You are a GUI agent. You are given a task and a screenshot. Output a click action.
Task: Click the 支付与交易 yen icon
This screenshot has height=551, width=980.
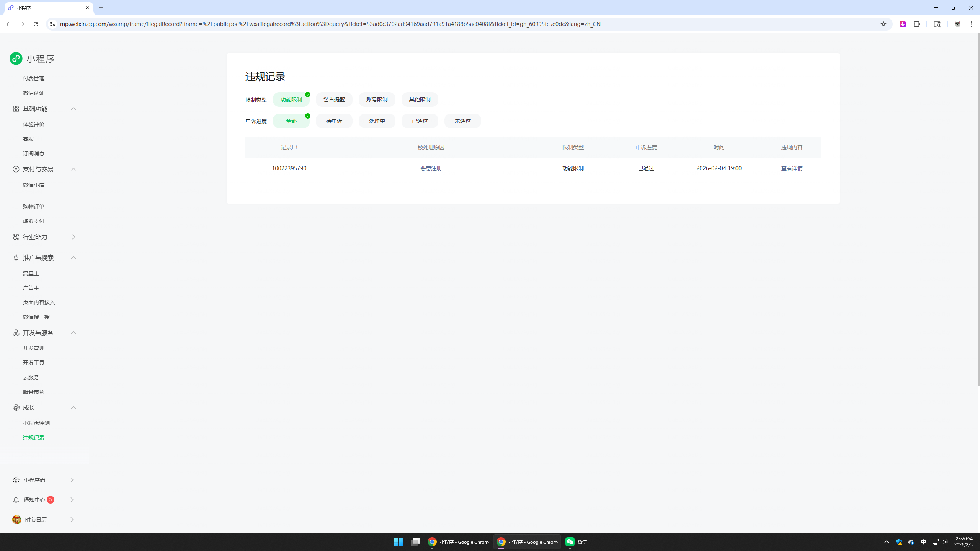[16, 169]
